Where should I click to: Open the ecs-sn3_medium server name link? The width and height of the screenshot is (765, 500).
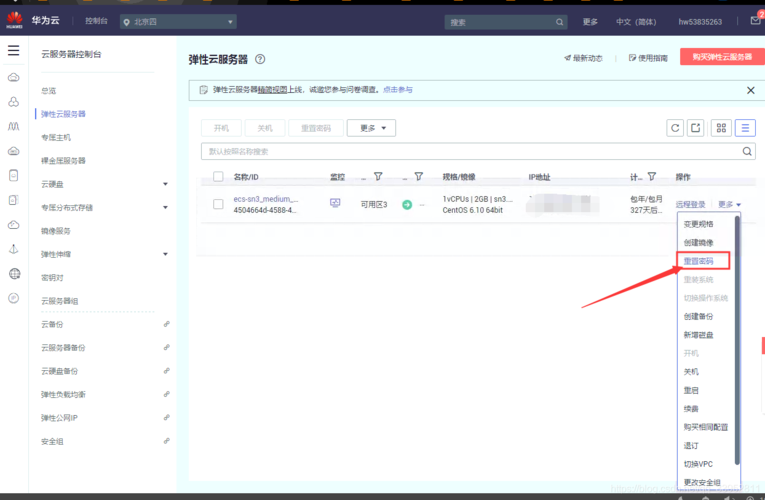point(265,199)
